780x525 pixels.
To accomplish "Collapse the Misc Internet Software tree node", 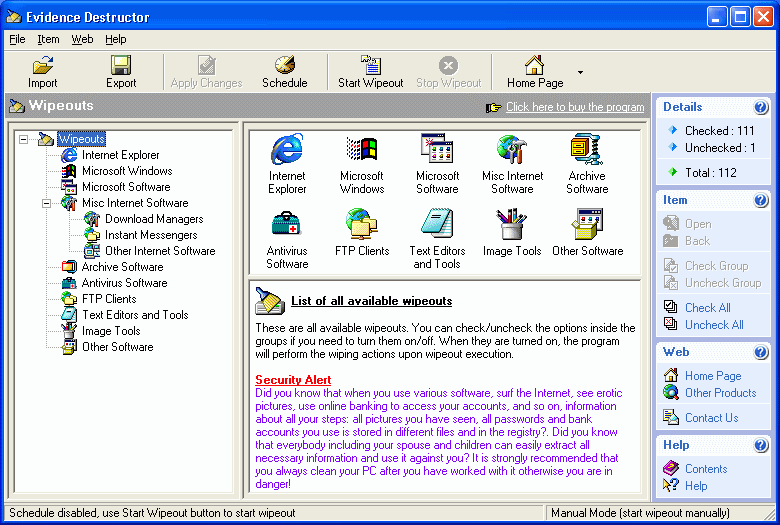I will tap(46, 203).
